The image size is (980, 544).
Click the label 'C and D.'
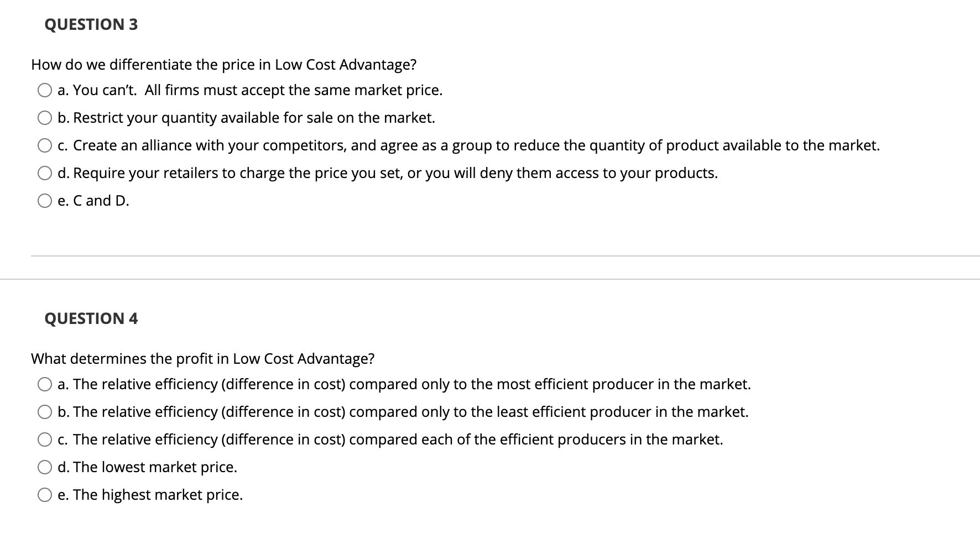coord(93,200)
